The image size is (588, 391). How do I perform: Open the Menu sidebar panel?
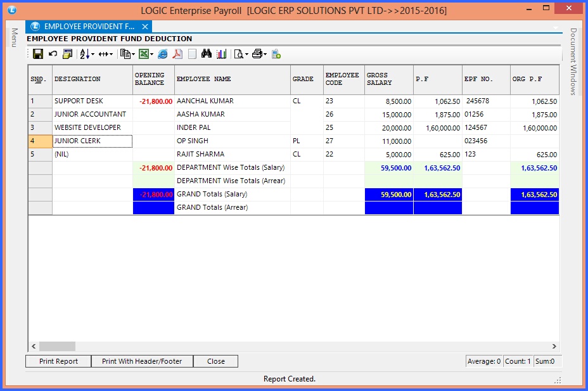[x=13, y=38]
